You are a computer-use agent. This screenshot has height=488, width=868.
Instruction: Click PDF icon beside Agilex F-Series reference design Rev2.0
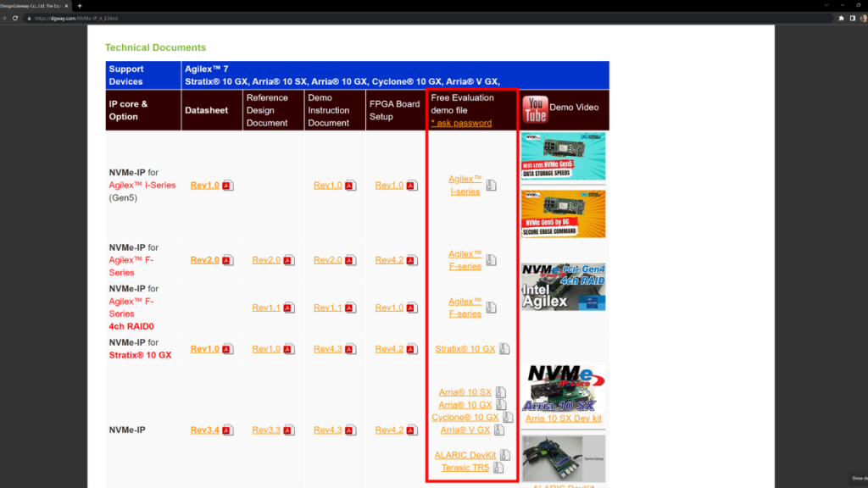[x=289, y=260]
